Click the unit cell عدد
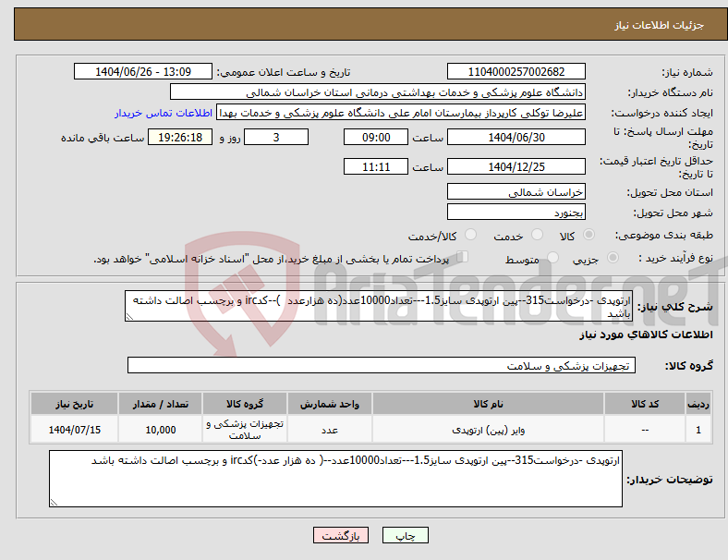This screenshot has width=728, height=560. pos(330,430)
